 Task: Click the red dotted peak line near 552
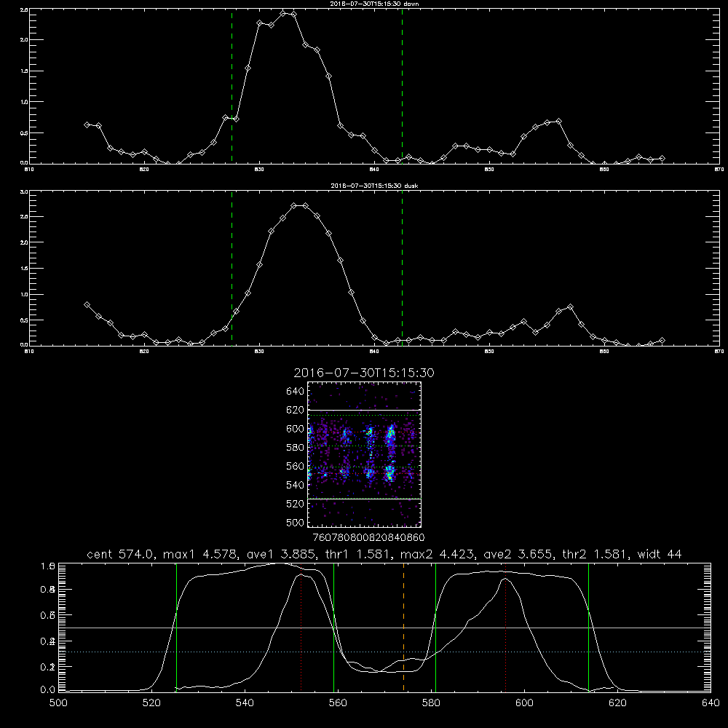click(301, 627)
